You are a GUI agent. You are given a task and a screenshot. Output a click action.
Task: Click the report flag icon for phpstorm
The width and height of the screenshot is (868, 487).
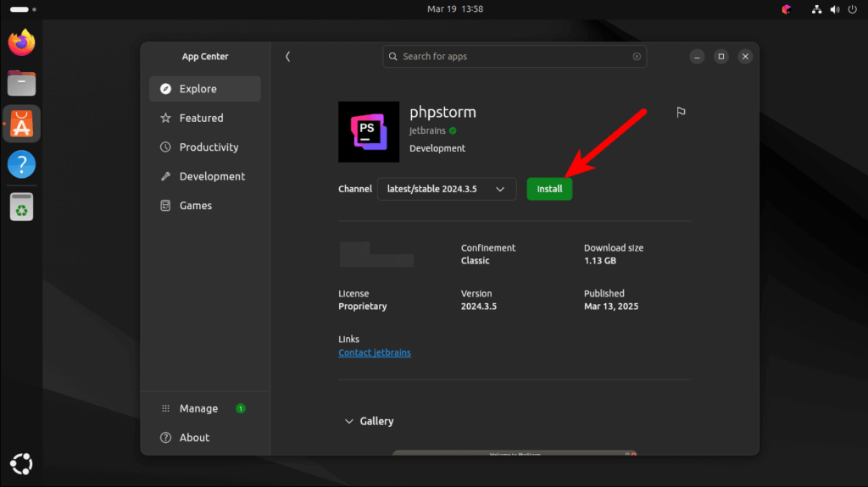681,113
